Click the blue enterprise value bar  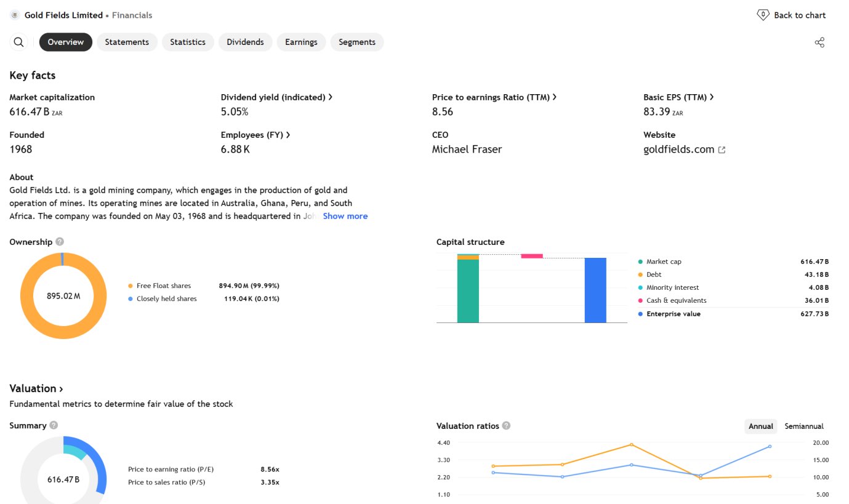click(x=595, y=290)
